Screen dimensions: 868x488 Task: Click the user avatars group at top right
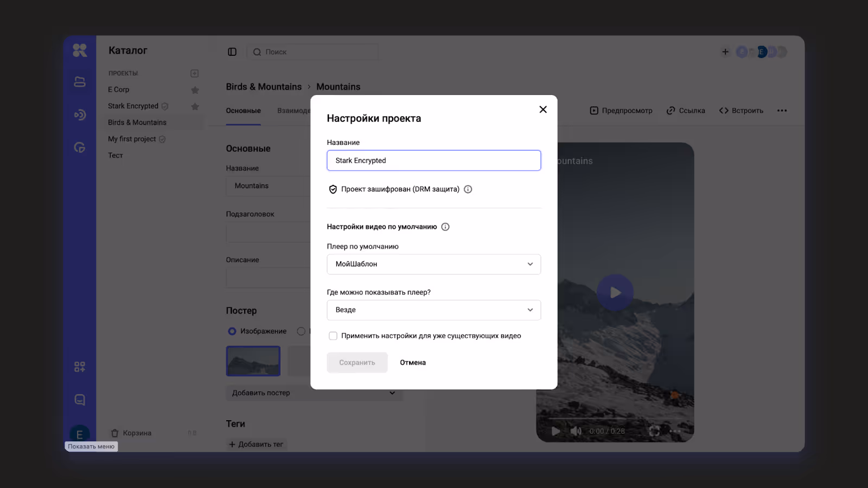(761, 52)
